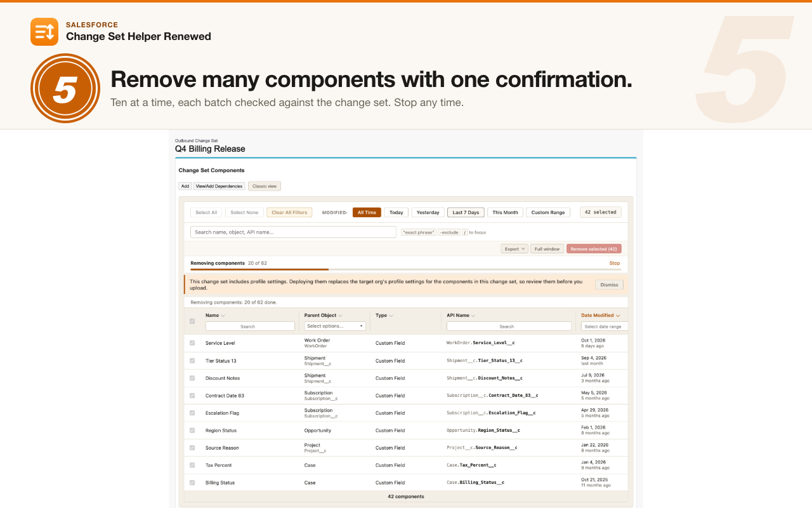Open Full window mode
The width and height of the screenshot is (812, 508).
pos(547,249)
